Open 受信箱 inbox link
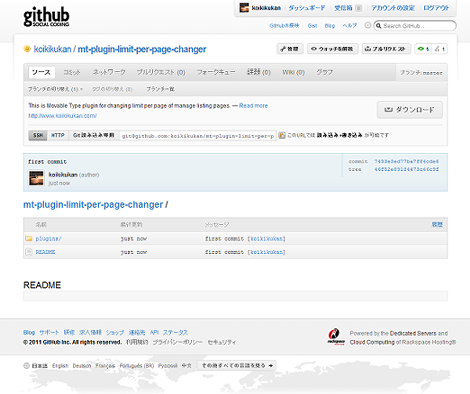This screenshot has height=394, width=470. click(343, 8)
